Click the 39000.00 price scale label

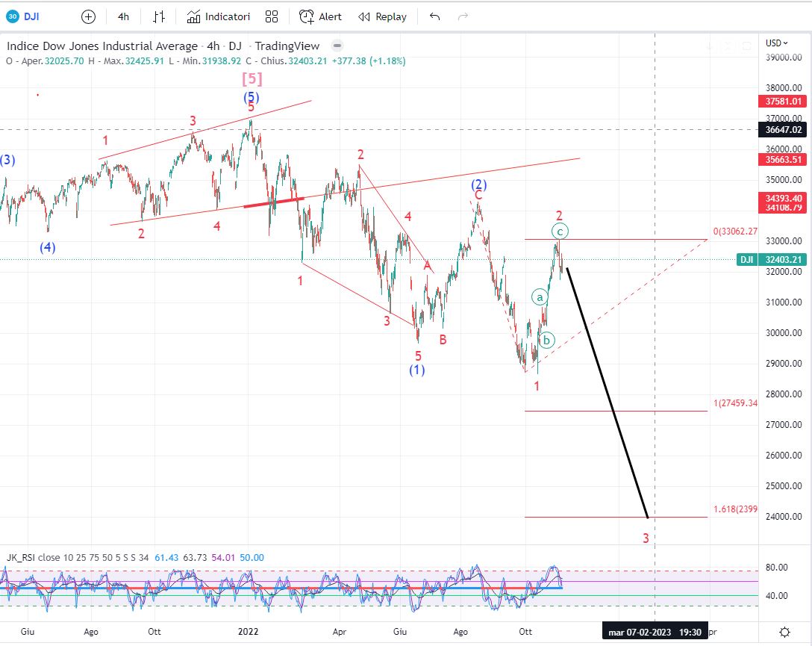(x=784, y=57)
